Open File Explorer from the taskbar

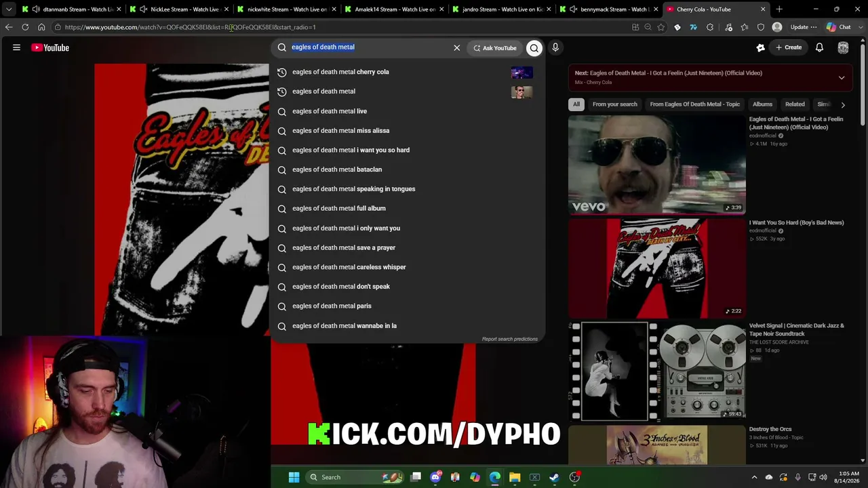[x=515, y=477]
